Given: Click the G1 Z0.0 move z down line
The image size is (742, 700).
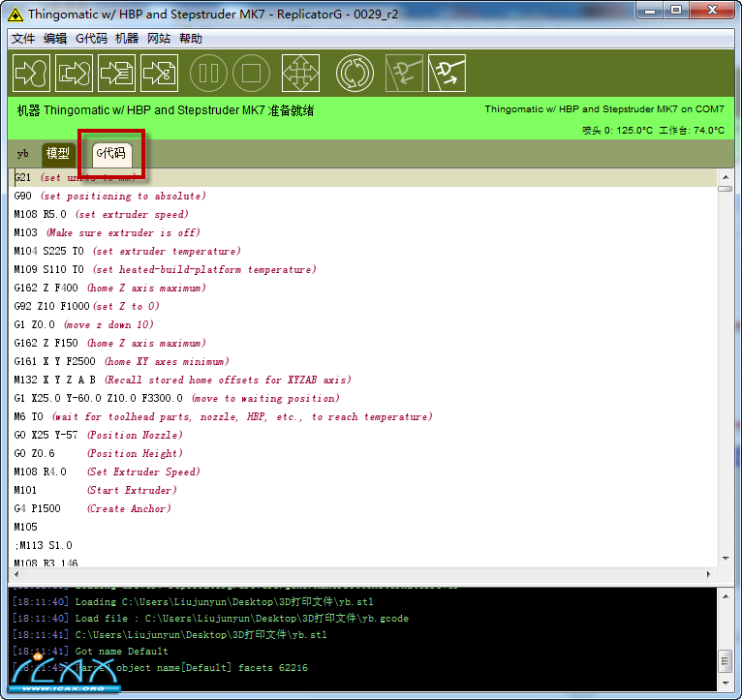Looking at the screenshot, I should point(83,325).
